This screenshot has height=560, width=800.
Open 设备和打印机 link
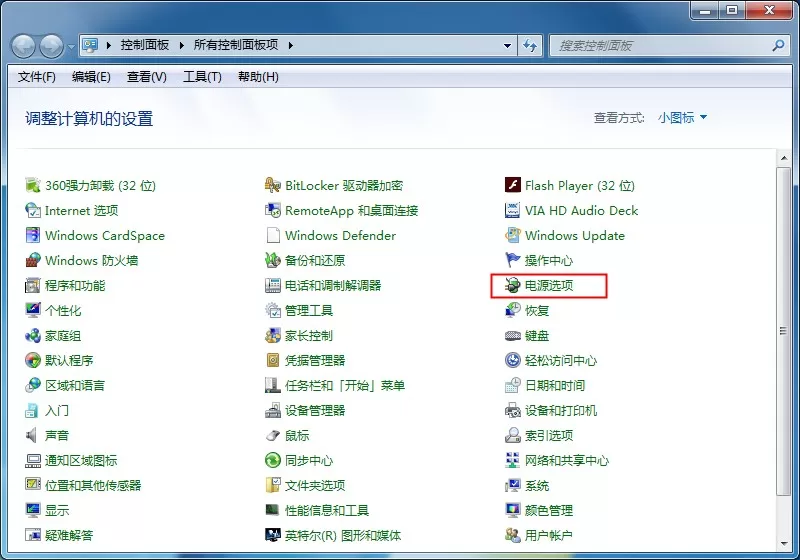(561, 410)
